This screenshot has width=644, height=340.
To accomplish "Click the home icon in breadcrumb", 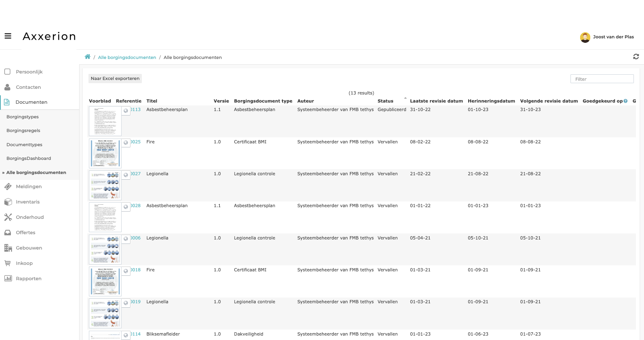I will coord(88,57).
